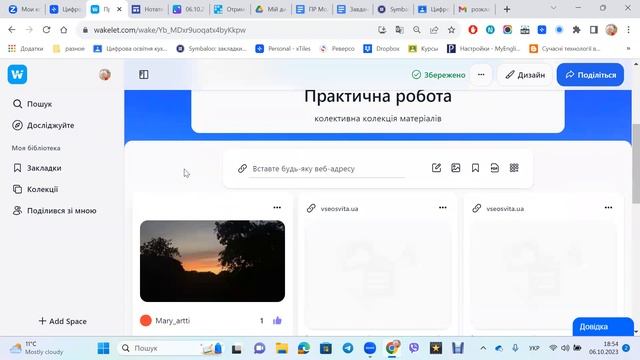
Task: Focus the Вставте будь-яку веб-адресу field
Action: point(327,169)
